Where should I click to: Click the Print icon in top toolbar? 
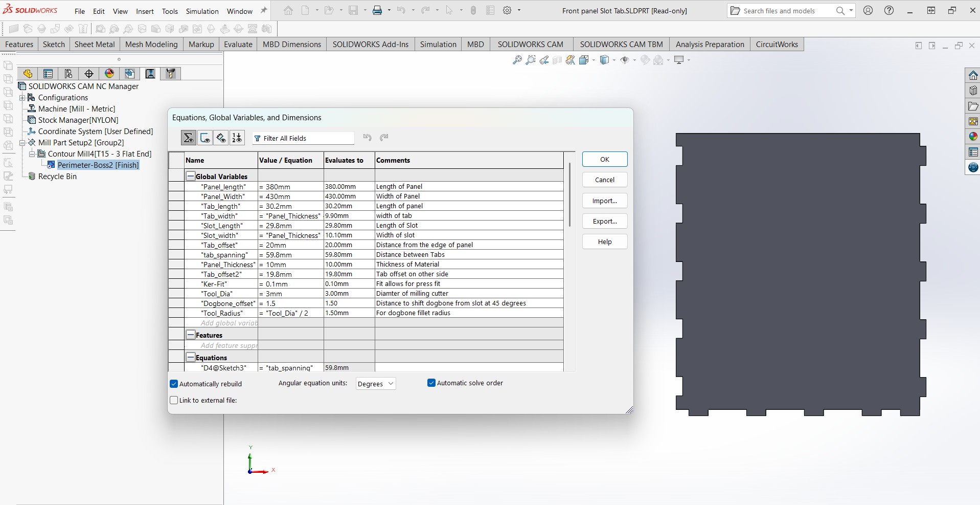[x=377, y=10]
